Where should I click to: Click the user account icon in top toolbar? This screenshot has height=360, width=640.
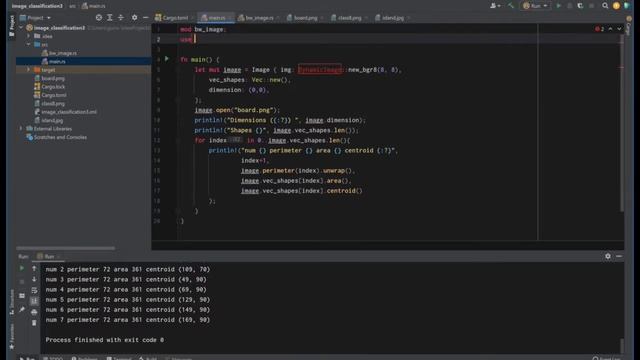point(495,6)
